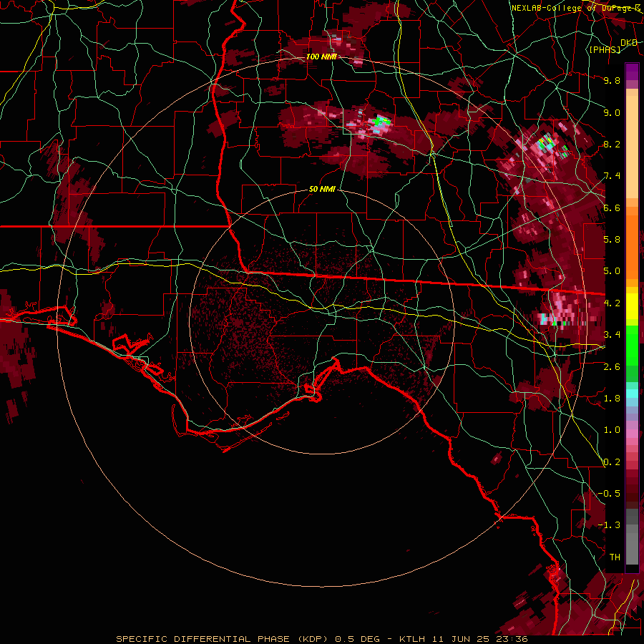Click the NEXLAB-College of DuPage credit text

click(576, 8)
